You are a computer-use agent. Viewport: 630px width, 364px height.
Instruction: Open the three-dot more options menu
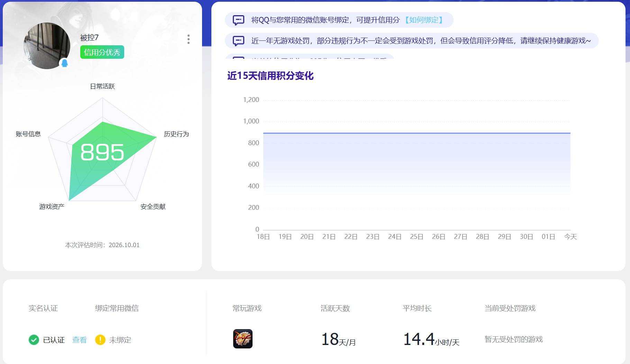coord(189,39)
